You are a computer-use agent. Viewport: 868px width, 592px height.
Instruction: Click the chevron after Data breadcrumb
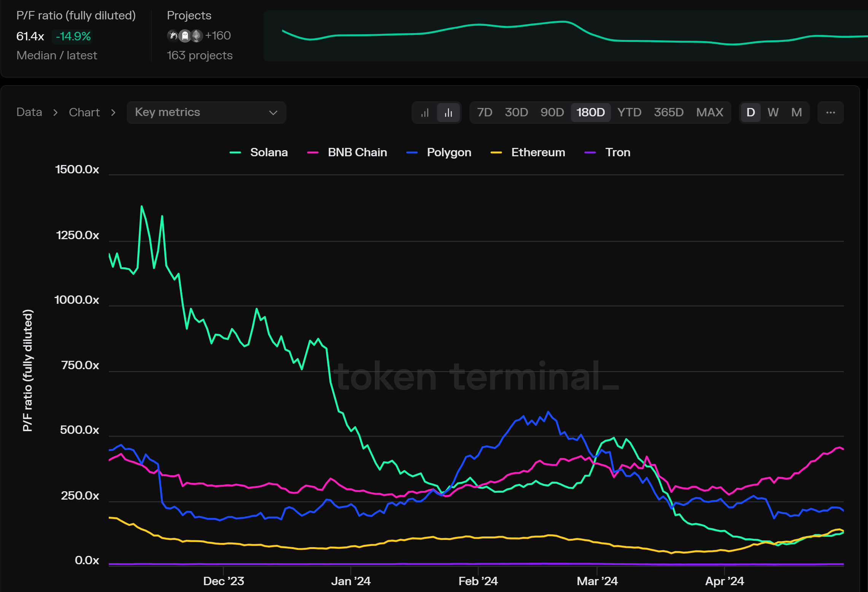pyautogui.click(x=56, y=113)
